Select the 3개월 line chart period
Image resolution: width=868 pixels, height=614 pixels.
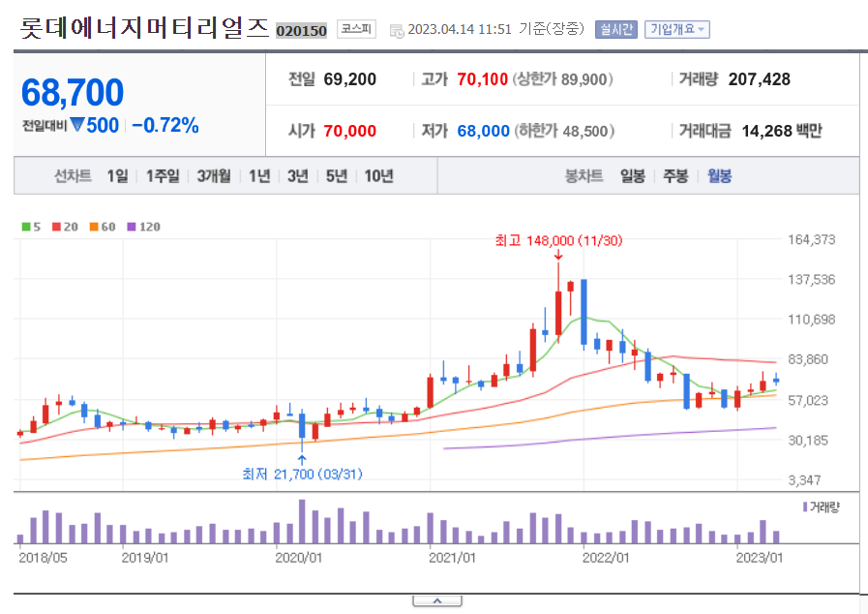(214, 176)
